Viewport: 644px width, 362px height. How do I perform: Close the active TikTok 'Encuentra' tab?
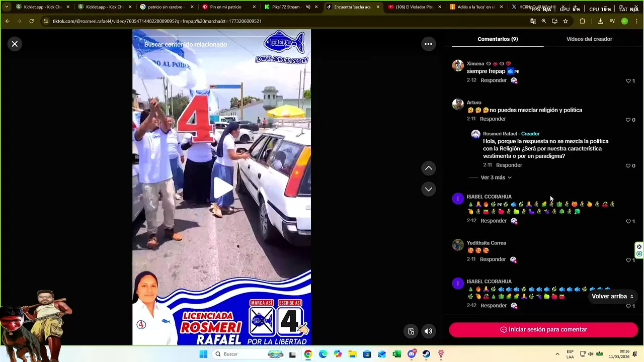coord(378,7)
